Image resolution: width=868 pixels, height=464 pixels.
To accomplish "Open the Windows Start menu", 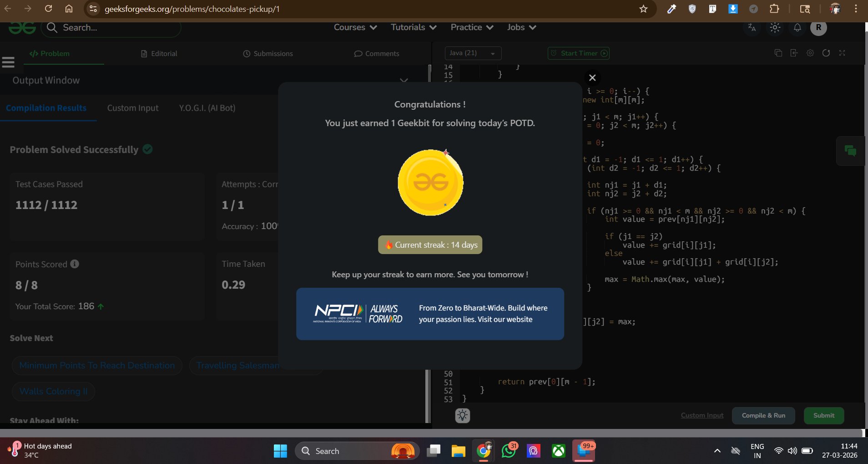I will [x=280, y=451].
